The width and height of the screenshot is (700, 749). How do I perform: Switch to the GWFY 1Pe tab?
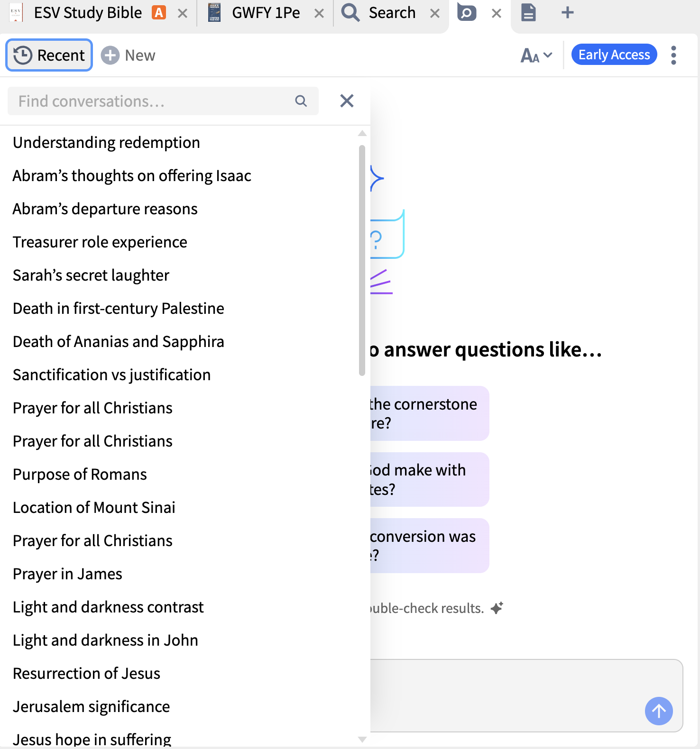[266, 13]
